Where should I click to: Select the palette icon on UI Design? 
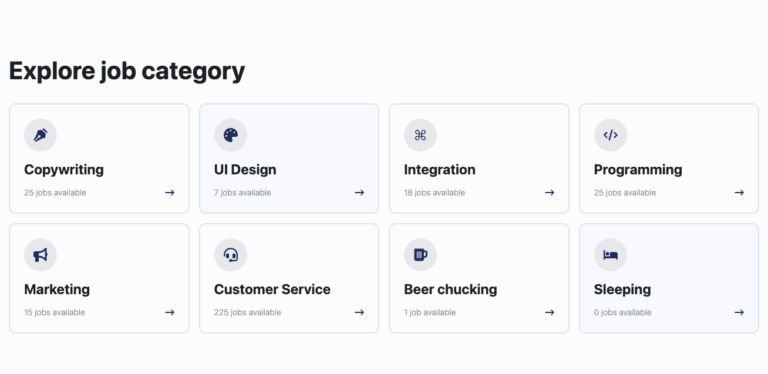tap(231, 135)
